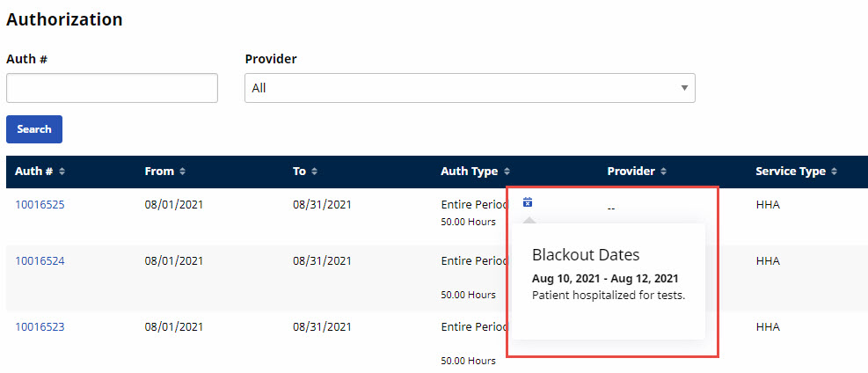
Task: Sort by From date column arrows
Action: [182, 172]
